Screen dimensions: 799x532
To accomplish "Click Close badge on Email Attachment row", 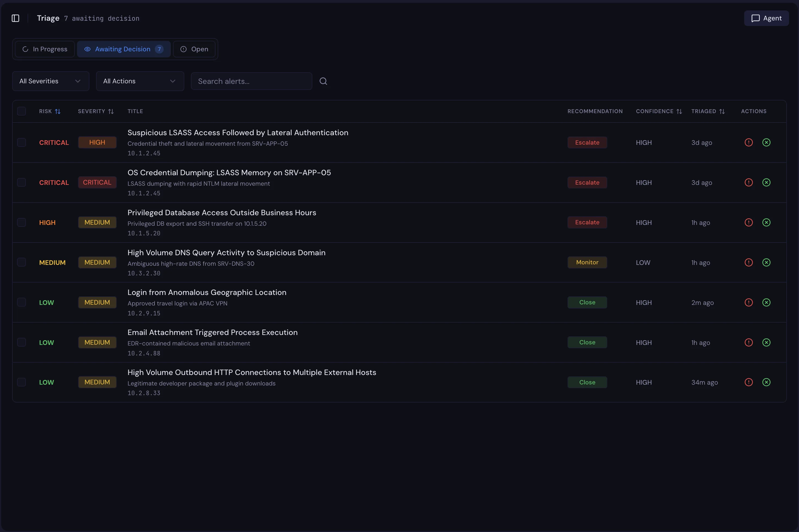I will (587, 342).
